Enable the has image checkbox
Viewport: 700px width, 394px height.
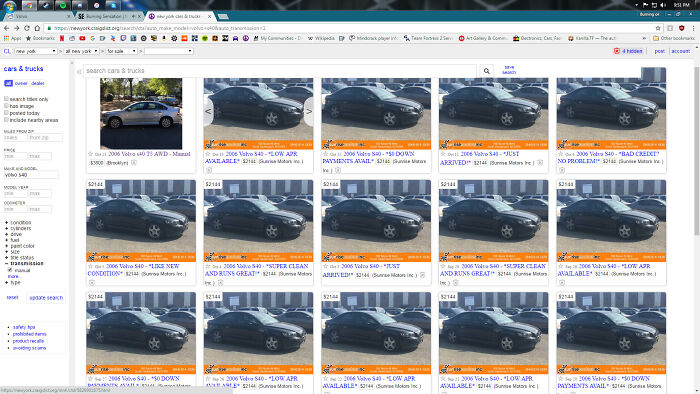[x=6, y=106]
